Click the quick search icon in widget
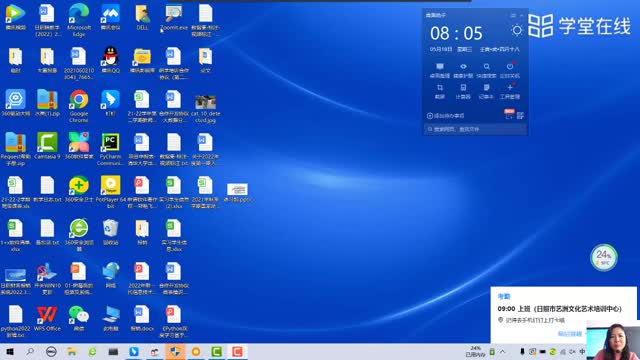This screenshot has width=640, height=360. point(487,67)
